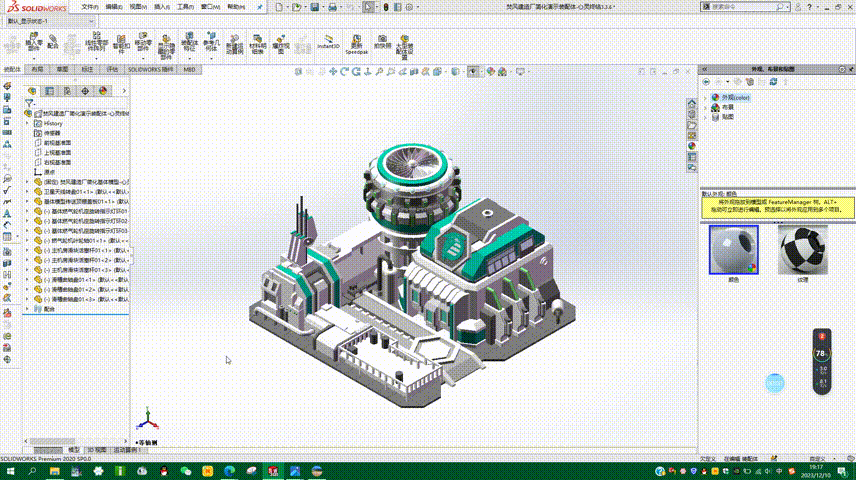Open the 文件 (File) menu
856x480 pixels.
click(90, 7)
